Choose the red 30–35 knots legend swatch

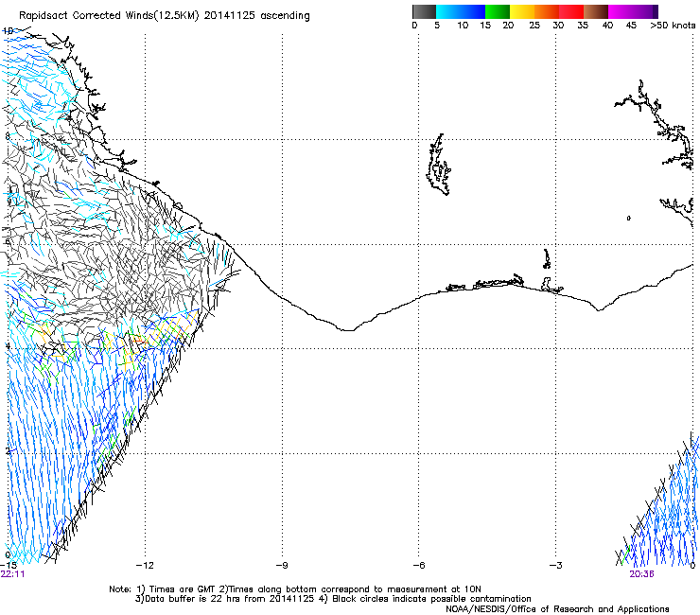pyautogui.click(x=571, y=11)
